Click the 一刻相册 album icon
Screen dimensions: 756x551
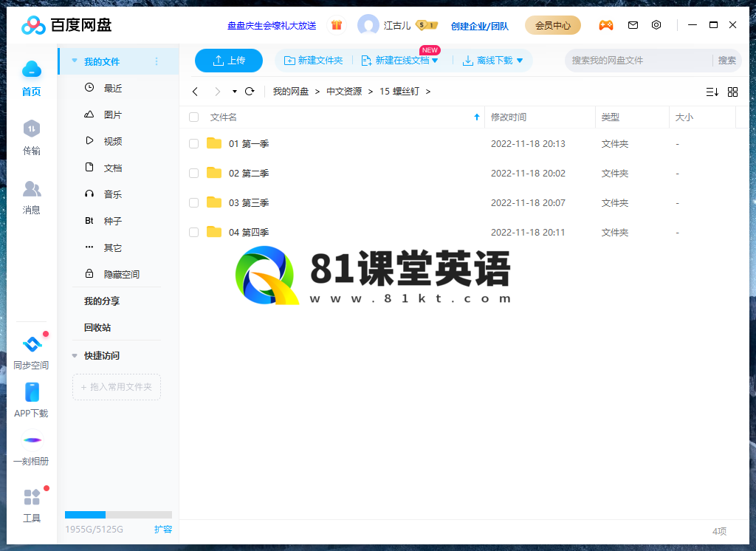[32, 440]
